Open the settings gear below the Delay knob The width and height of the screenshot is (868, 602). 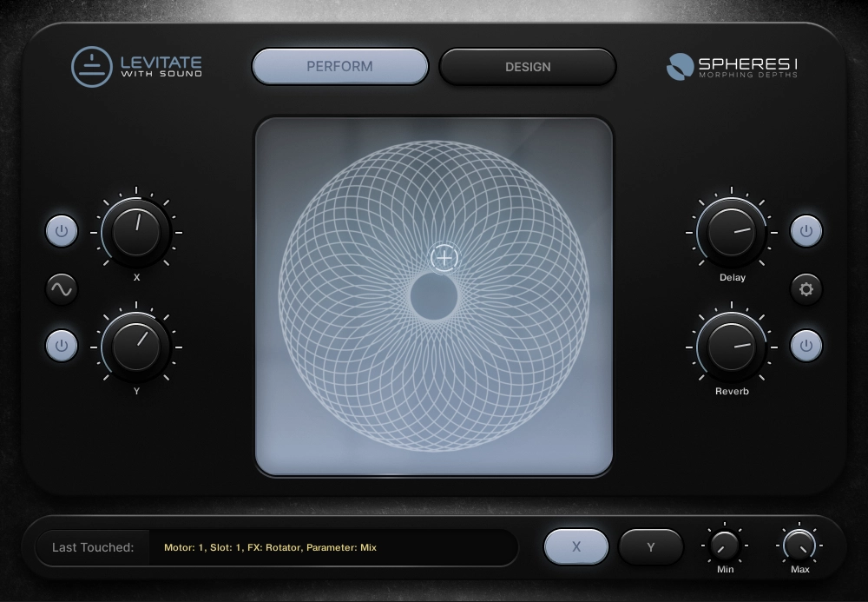[x=806, y=289]
